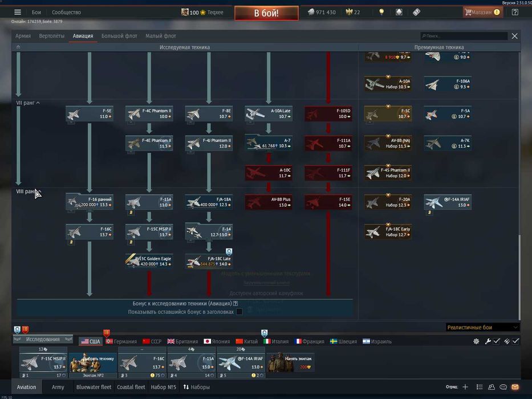Select the F-15C Golden Eagle card
The image size is (532, 399).
coord(149,261)
